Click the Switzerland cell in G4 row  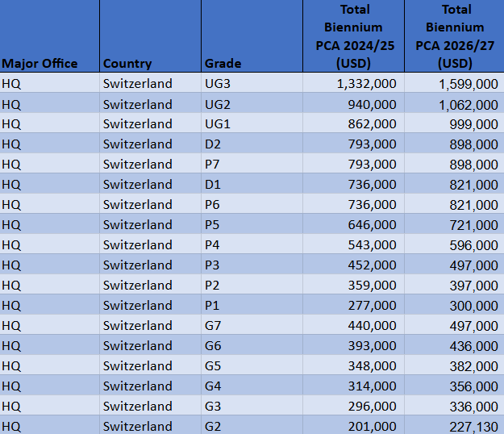tap(137, 386)
